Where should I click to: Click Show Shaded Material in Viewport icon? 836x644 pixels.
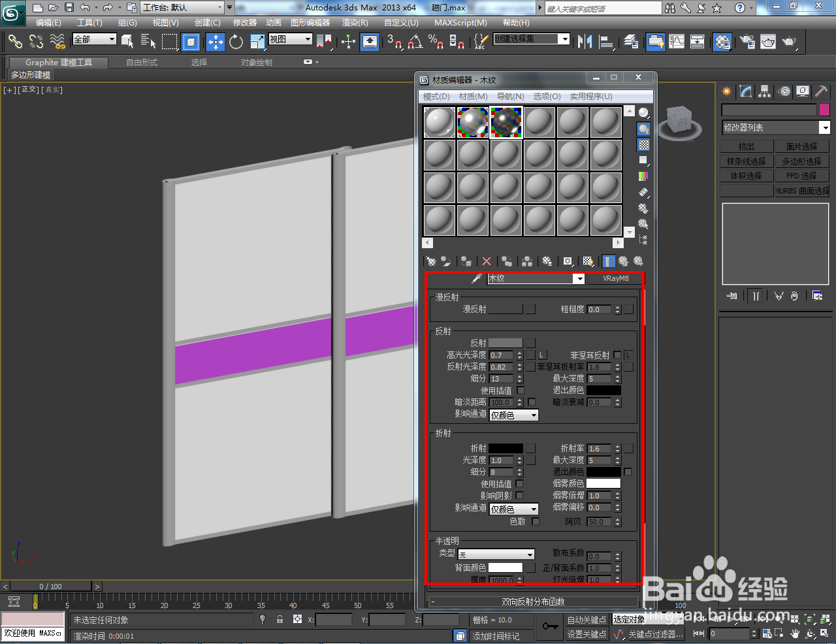tap(588, 261)
